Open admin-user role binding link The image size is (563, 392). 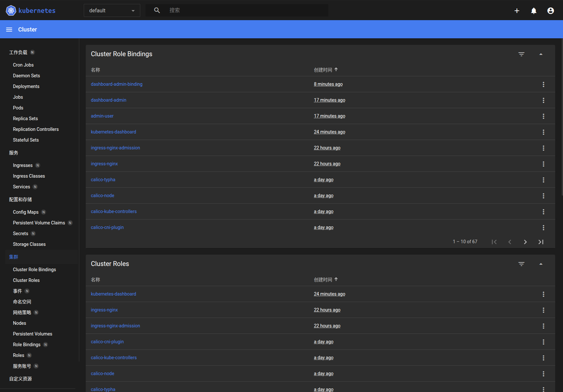pos(102,116)
